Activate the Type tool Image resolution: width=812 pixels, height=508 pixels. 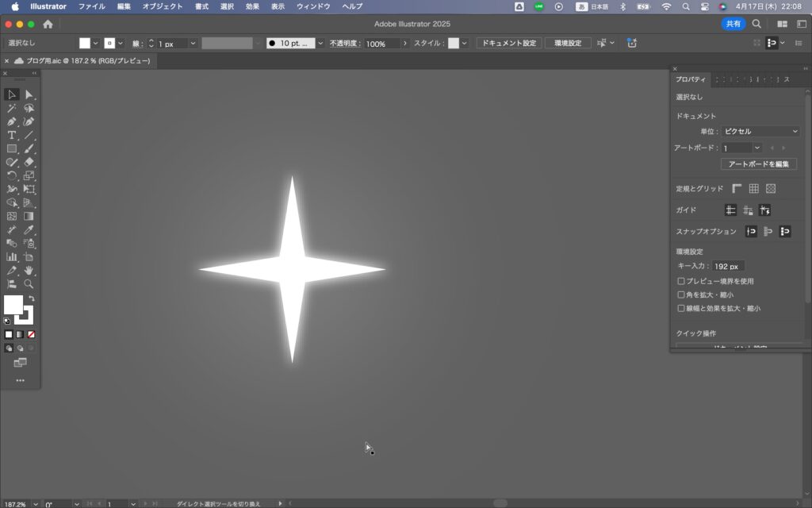(11, 135)
